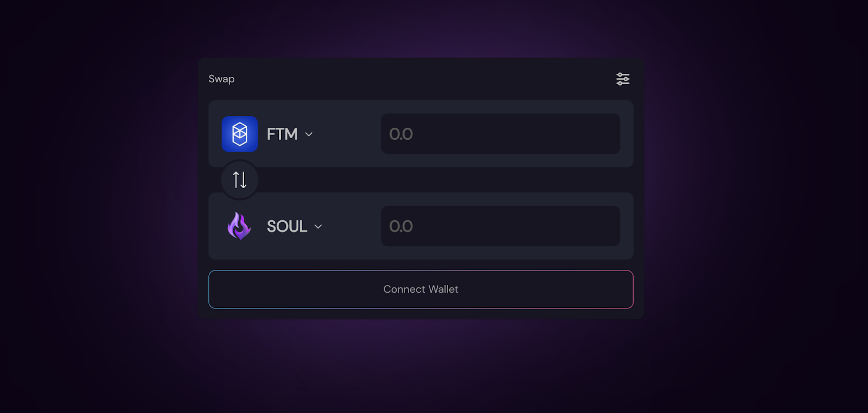Click the purple SOUL flame logo
The width and height of the screenshot is (868, 413).
pyautogui.click(x=239, y=226)
